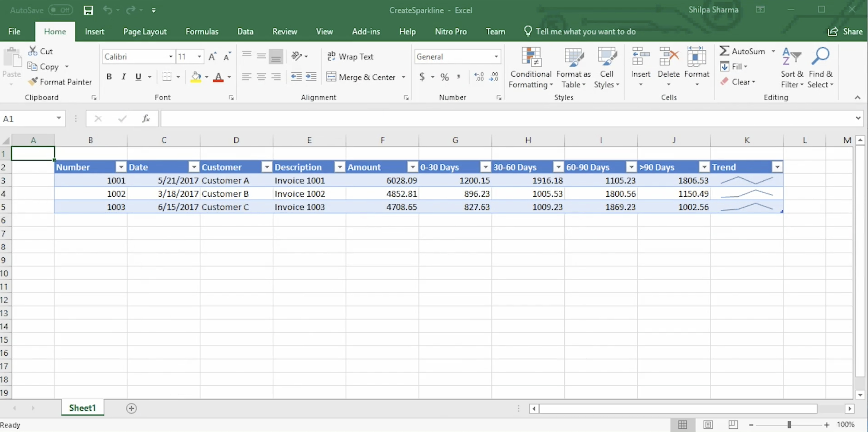Open the font name Calibri dropdown
Screen dimensions: 868x432
click(x=170, y=57)
